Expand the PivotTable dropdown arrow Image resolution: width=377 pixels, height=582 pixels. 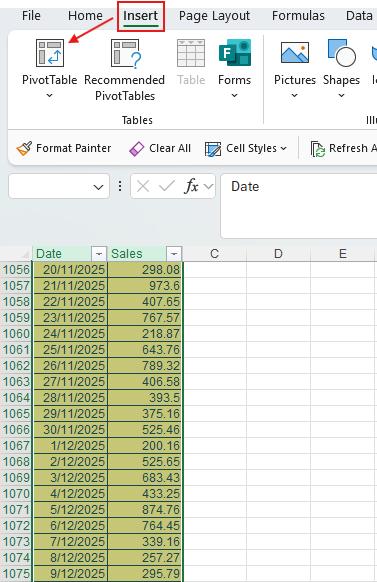click(x=49, y=96)
